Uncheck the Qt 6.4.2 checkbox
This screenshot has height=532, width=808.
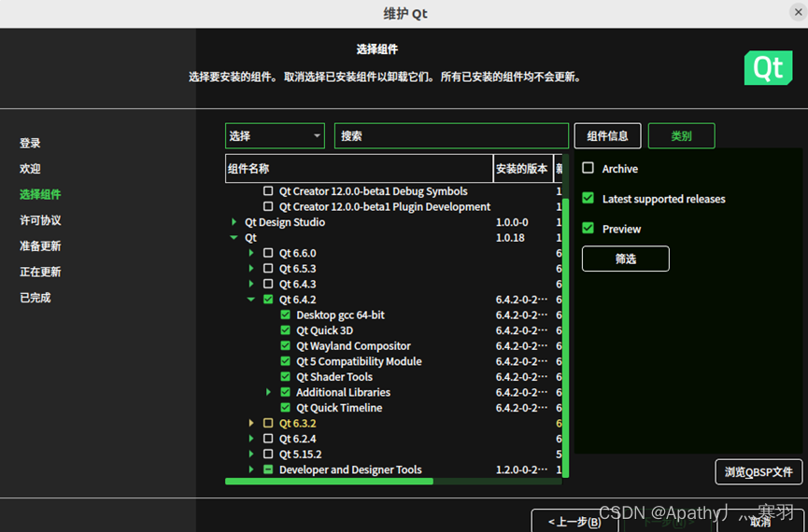(268, 300)
